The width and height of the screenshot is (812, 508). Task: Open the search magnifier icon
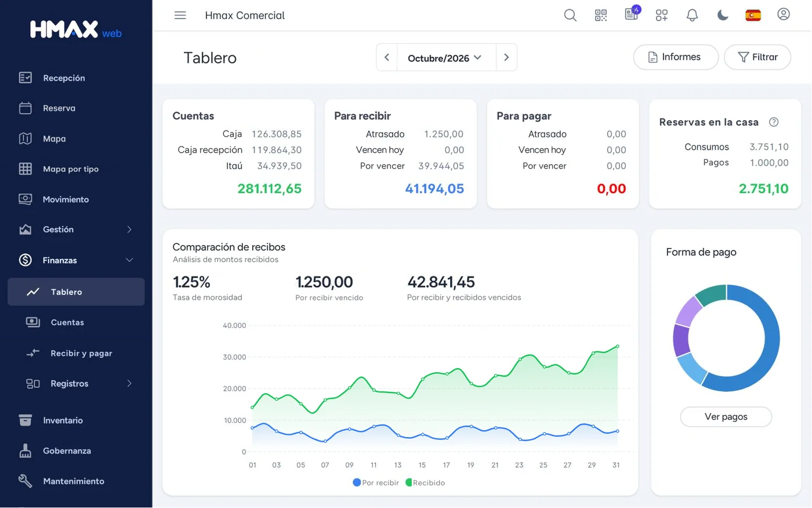click(x=570, y=16)
